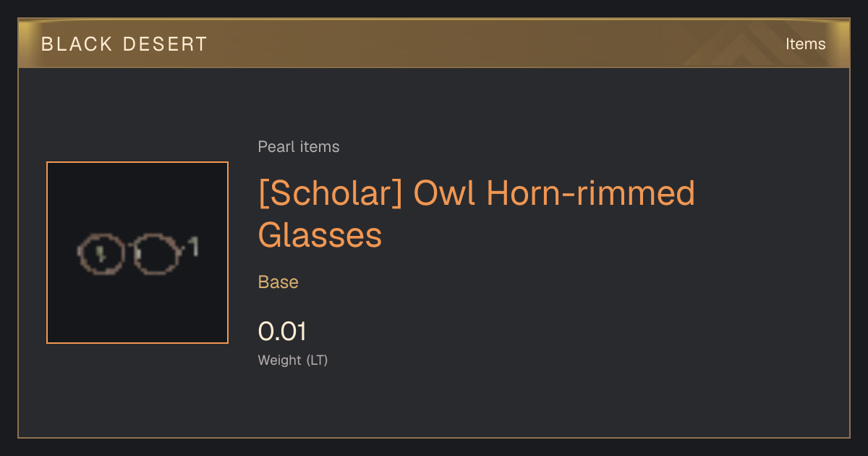Select the Pearl items category label
This screenshot has height=456, width=868.
(x=299, y=147)
